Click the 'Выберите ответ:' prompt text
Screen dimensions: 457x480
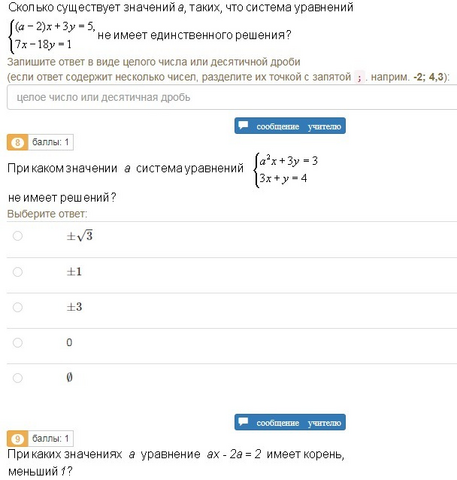coord(47,214)
